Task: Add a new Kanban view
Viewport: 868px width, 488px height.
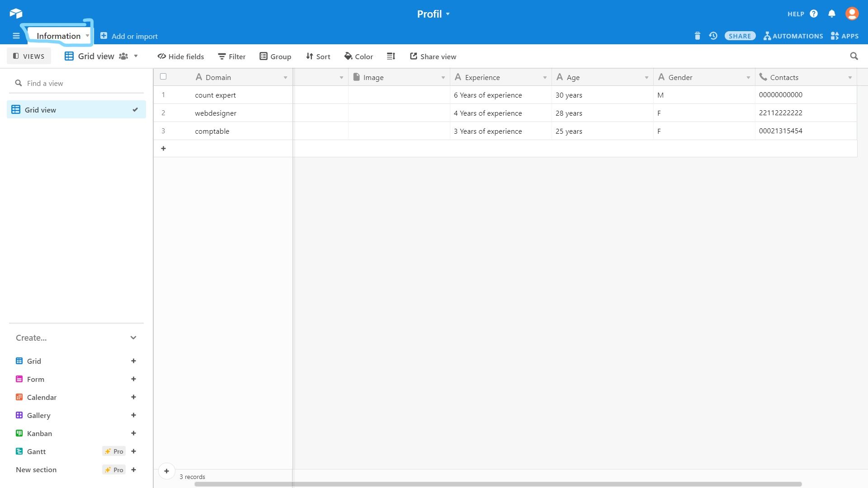Action: 133,433
